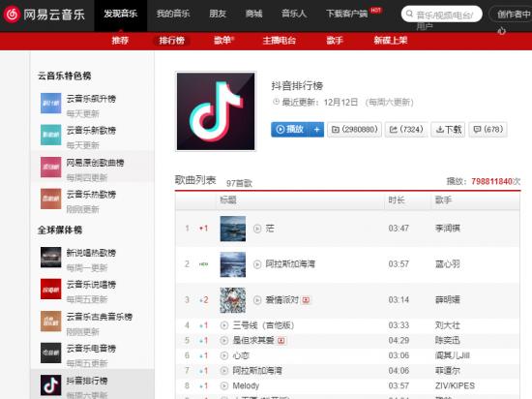Play 三号线 (吉他版) with its play icon

[224, 325]
